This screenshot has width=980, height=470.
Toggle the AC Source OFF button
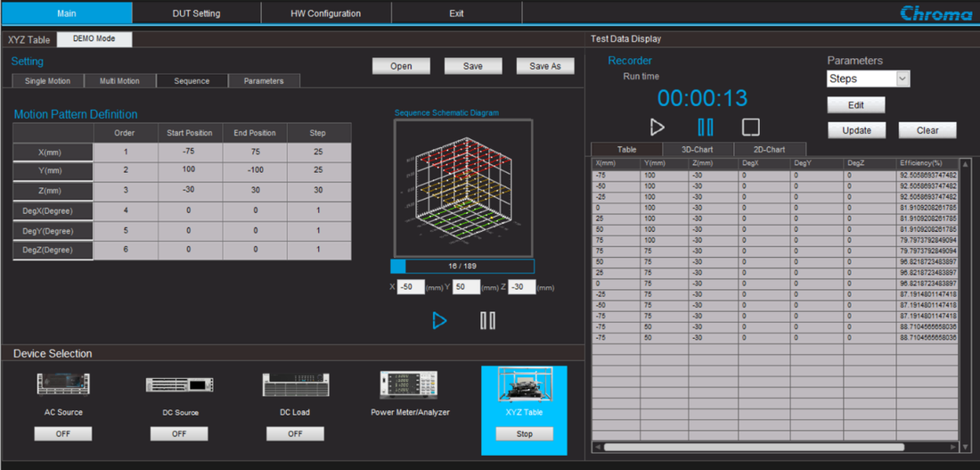tap(63, 433)
